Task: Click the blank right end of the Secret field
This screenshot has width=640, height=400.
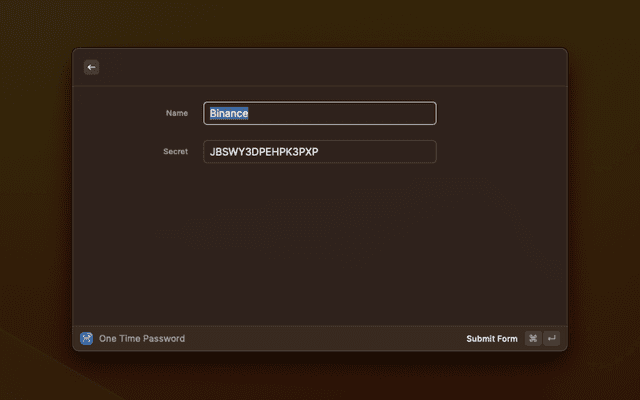Action: pyautogui.click(x=400, y=151)
